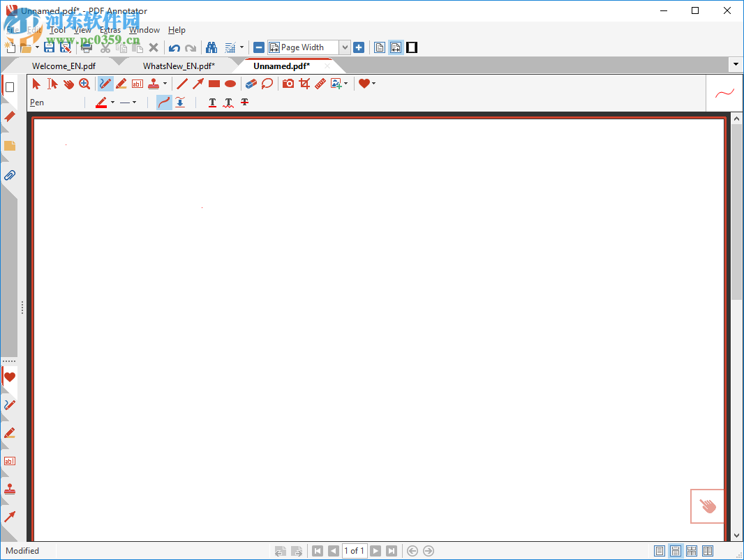Open the Snapshot camera tool
This screenshot has height=560, width=744.
288,83
